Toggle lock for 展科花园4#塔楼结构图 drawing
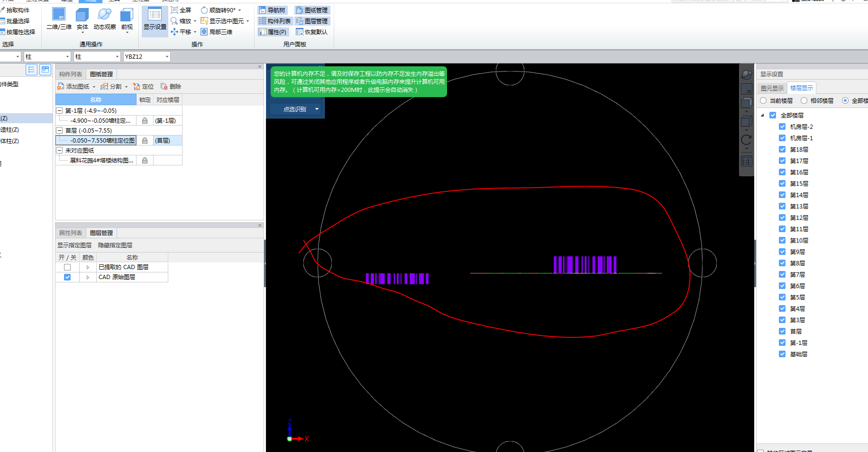868x452 pixels. [145, 161]
